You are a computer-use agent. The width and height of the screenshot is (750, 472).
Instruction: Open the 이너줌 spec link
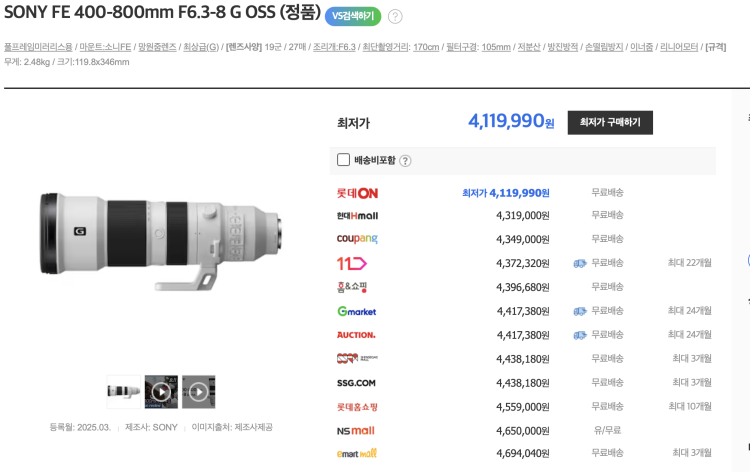pyautogui.click(x=641, y=47)
